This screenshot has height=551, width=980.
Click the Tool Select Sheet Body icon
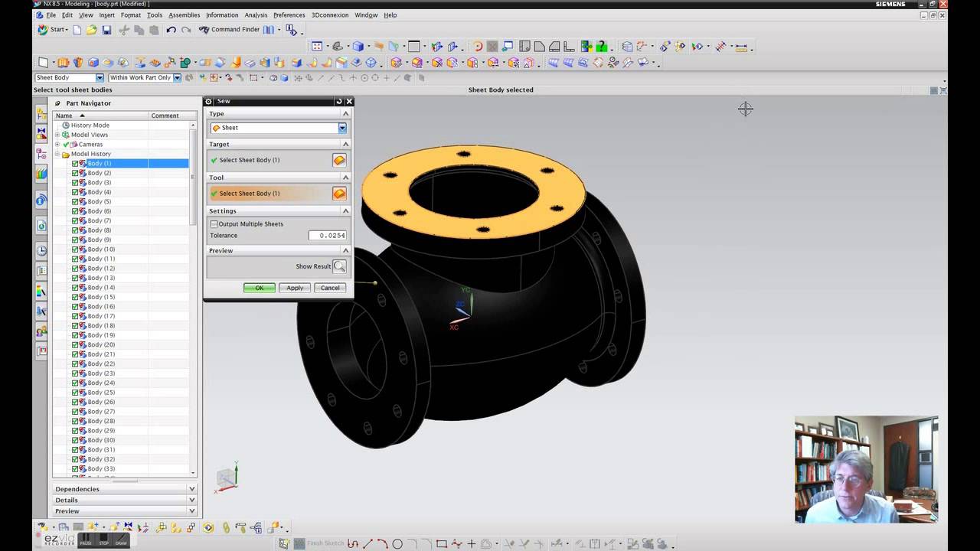[x=339, y=194]
